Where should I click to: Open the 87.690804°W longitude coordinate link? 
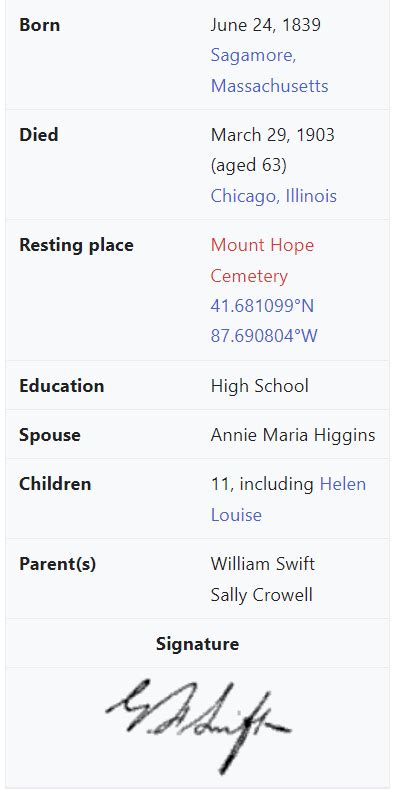click(264, 336)
